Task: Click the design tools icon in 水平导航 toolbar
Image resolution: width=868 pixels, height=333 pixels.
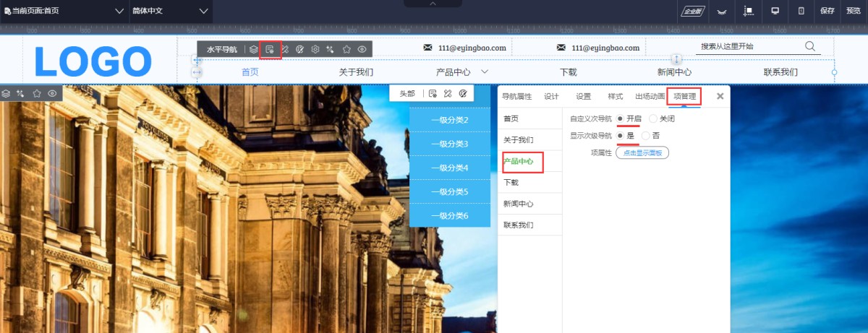Action: coord(285,49)
